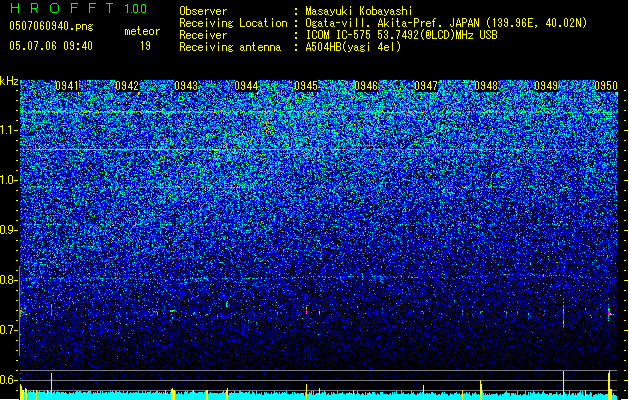Click the 0943 time marker
The width and height of the screenshot is (629, 400).
coord(186,86)
